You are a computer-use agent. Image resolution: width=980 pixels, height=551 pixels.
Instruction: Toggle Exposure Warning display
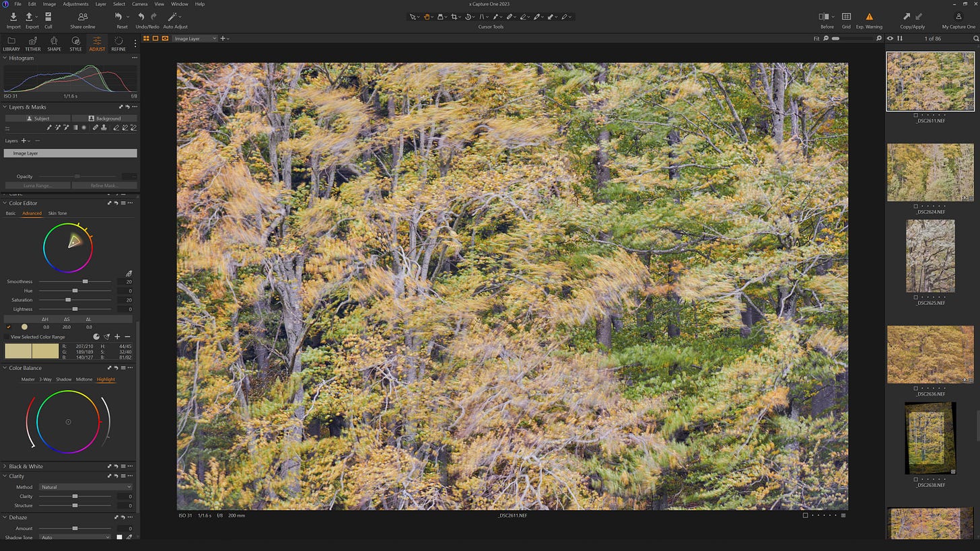pos(869,17)
